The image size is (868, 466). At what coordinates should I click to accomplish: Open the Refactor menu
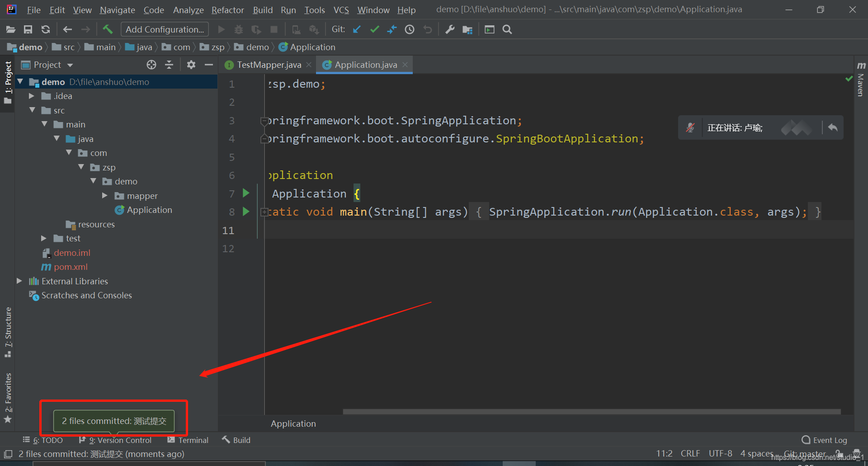click(227, 9)
